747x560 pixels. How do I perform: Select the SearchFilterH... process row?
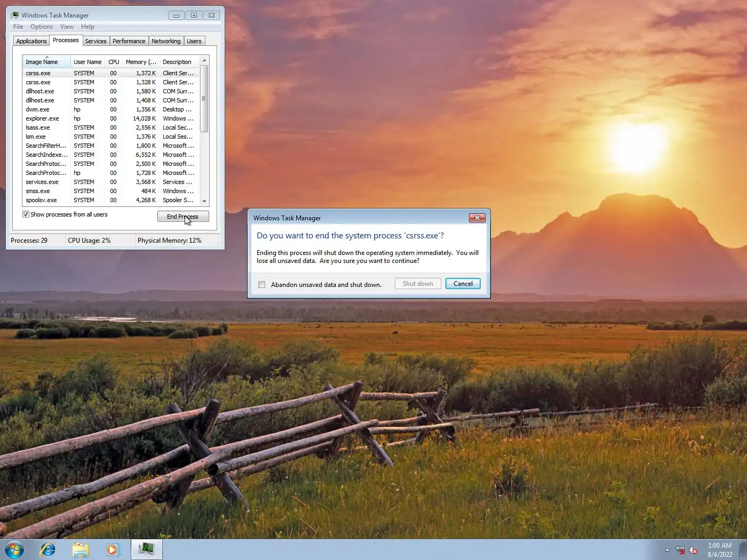click(x=111, y=146)
